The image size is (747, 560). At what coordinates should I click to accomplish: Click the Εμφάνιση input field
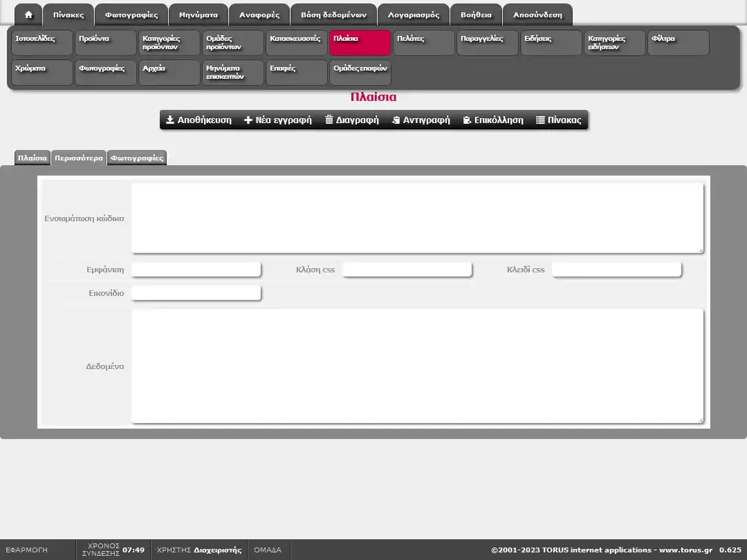pyautogui.click(x=196, y=270)
